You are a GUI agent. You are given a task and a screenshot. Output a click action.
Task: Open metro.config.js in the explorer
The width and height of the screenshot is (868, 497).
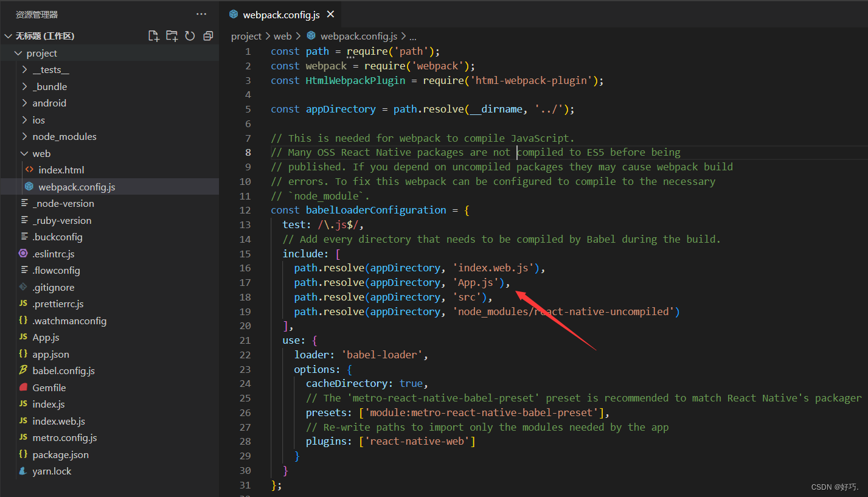[x=109, y=438]
